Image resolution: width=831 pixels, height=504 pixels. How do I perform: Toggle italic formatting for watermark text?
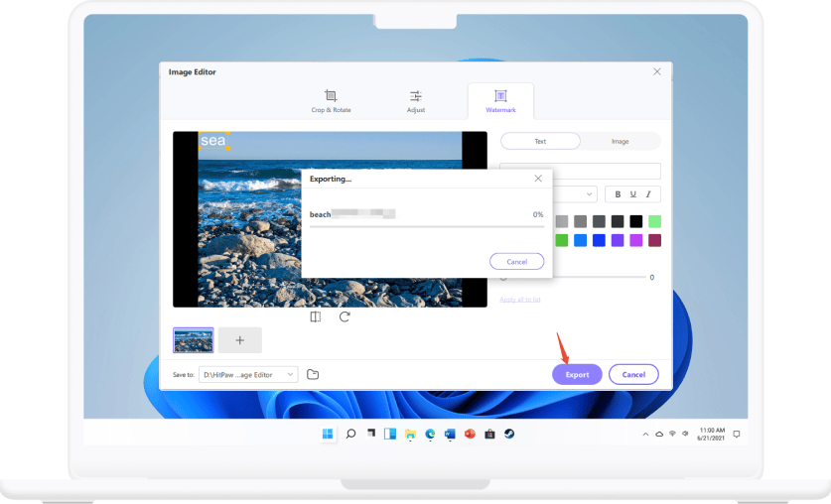[648, 194]
